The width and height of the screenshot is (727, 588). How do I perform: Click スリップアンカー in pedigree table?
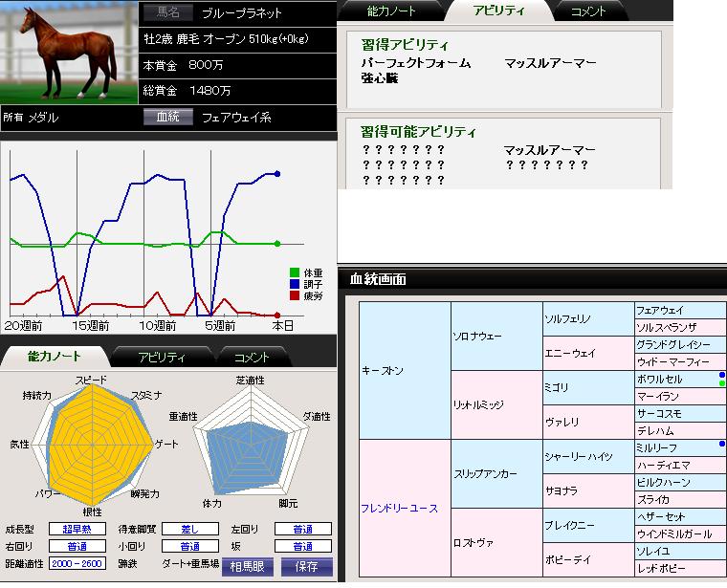click(496, 474)
